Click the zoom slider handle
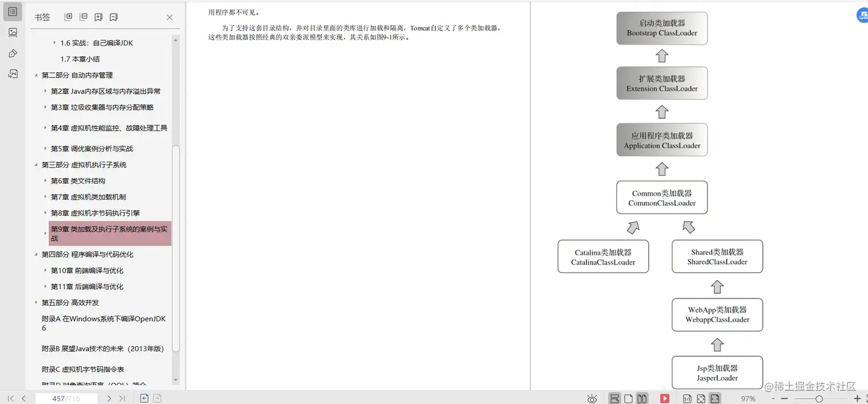 tap(819, 398)
